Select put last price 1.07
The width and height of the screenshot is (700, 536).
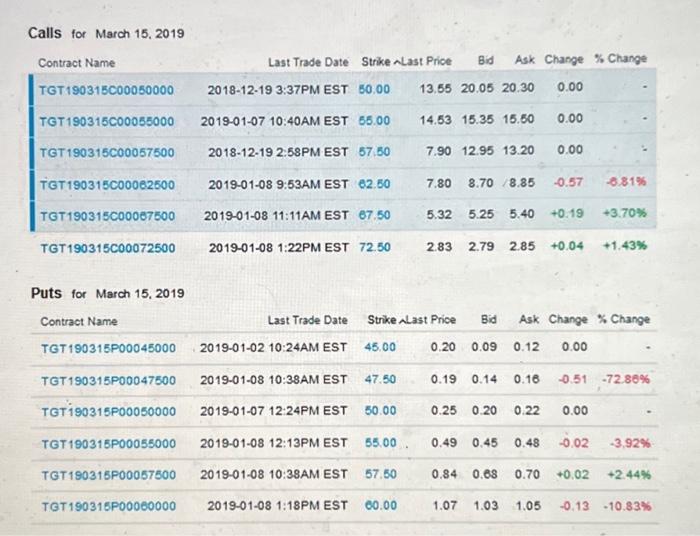pyautogui.click(x=445, y=505)
